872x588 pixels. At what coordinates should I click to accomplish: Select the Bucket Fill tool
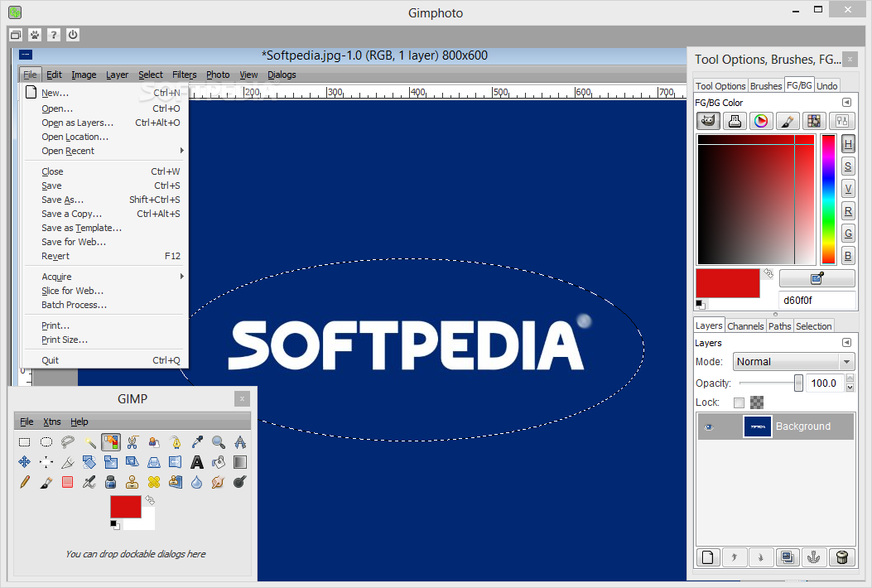tap(219, 462)
